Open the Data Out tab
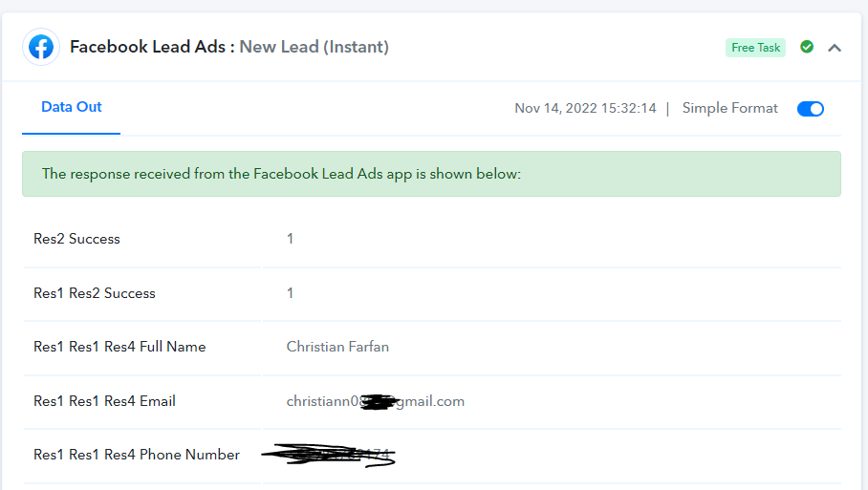Screen dimensions: 868x490 pyautogui.click(x=72, y=107)
